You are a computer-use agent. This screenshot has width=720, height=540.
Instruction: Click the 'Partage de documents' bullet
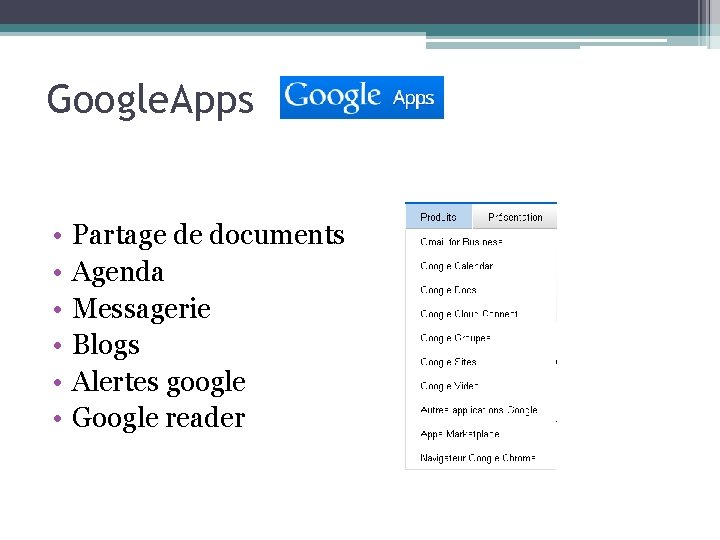208,235
